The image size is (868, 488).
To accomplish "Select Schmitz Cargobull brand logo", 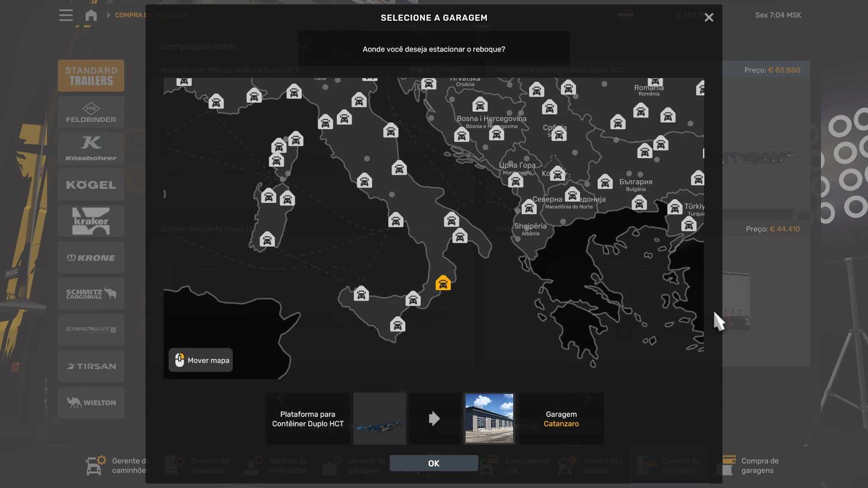I will click(x=91, y=294).
